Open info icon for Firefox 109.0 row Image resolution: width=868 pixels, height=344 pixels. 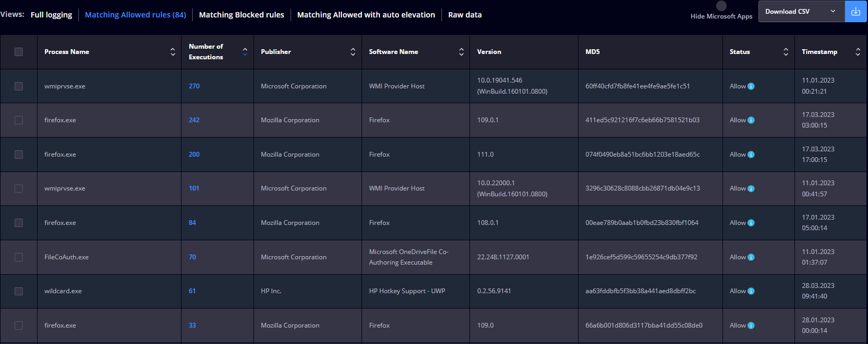click(751, 325)
